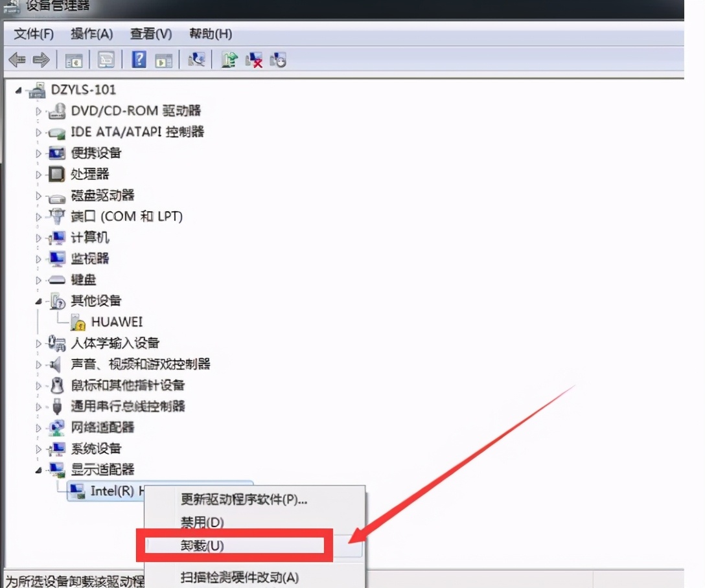Click the Back navigation arrow icon

coord(16,60)
